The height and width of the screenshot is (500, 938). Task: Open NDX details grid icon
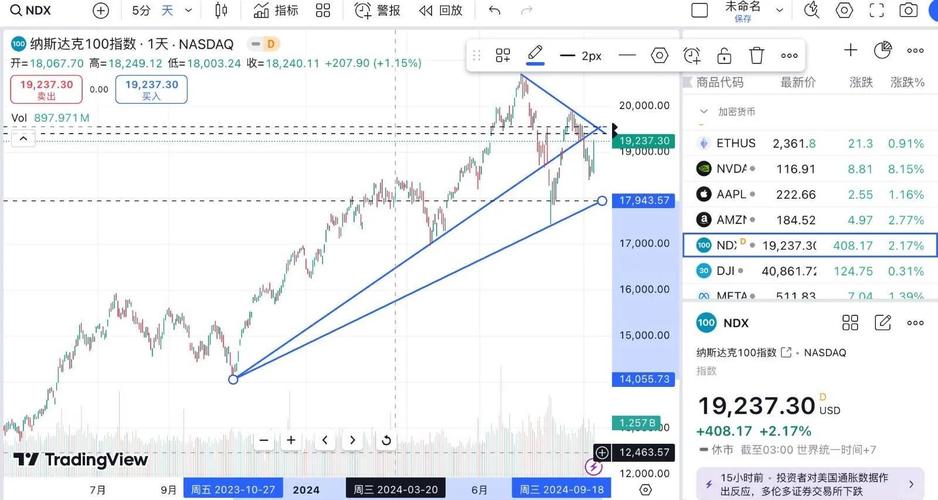pos(850,323)
